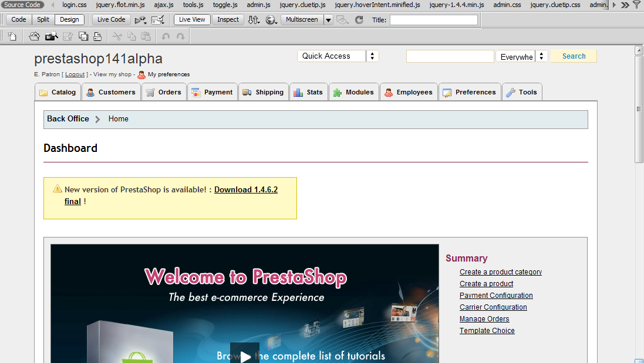Open the Stats tab
The image size is (644, 363).
(x=308, y=92)
